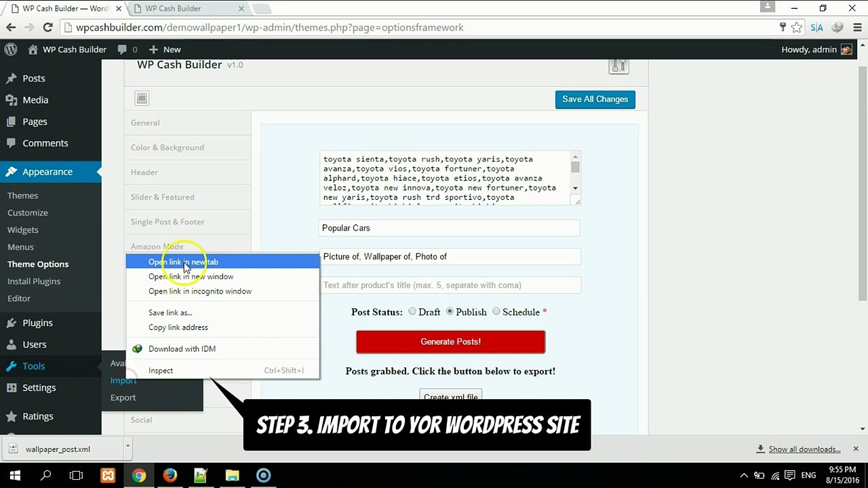This screenshot has width=868, height=488.
Task: Reload the page with the refresh icon
Action: [47, 28]
